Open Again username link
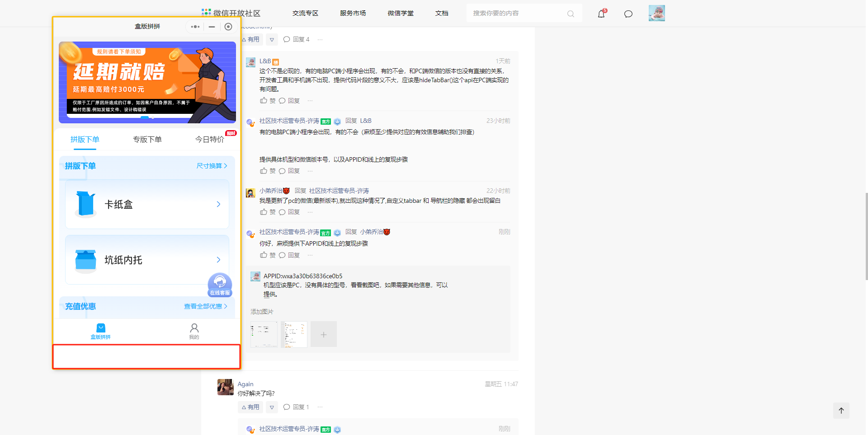The height and width of the screenshot is (435, 868). click(x=245, y=384)
